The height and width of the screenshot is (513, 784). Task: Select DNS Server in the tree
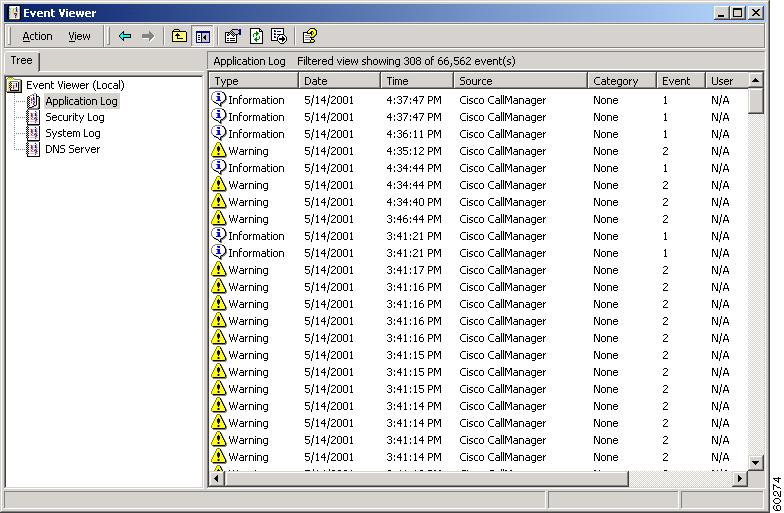(x=72, y=149)
